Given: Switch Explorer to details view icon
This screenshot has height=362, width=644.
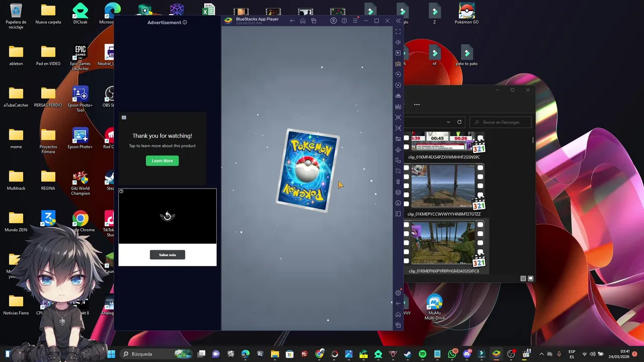Looking at the screenshot, I should click(x=523, y=279).
